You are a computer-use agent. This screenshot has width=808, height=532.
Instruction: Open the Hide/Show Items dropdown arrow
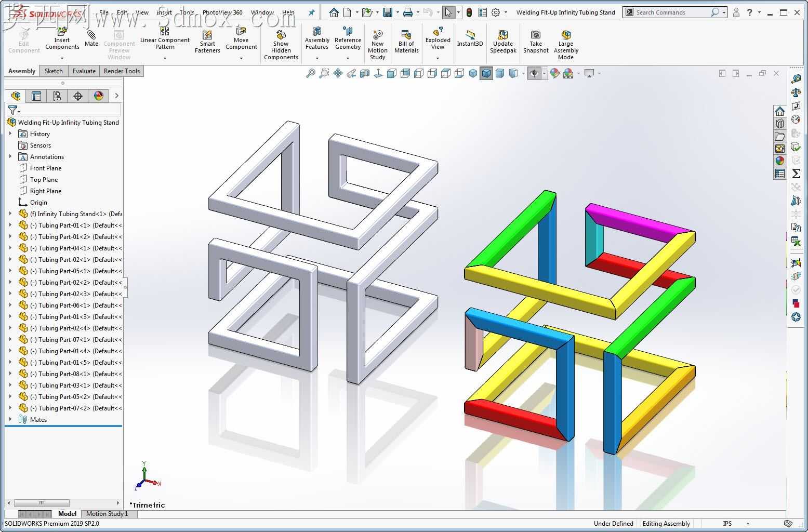[x=544, y=73]
